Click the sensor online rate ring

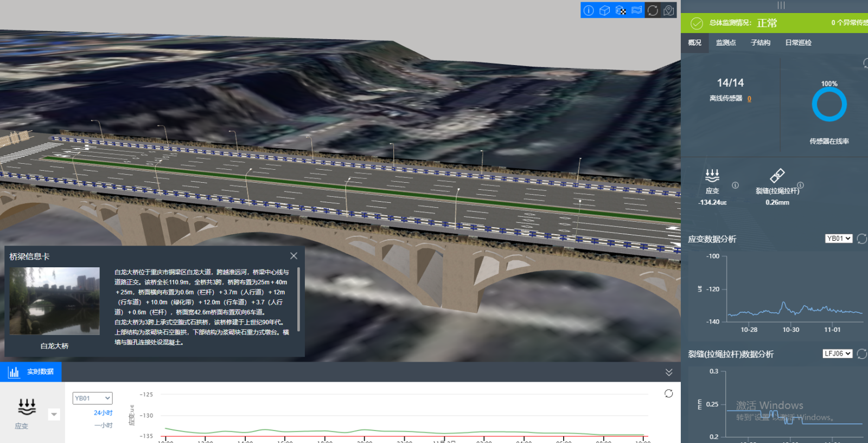tap(829, 104)
